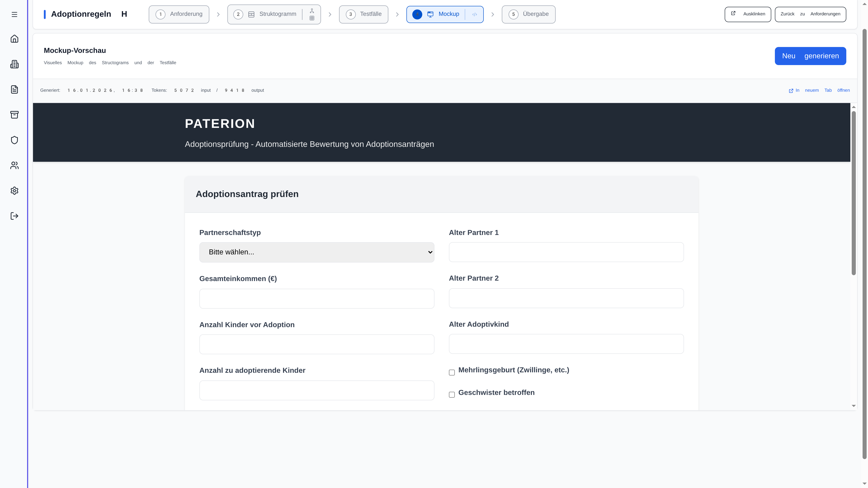Click the grid icon inside the Struktogramm step

tap(312, 18)
